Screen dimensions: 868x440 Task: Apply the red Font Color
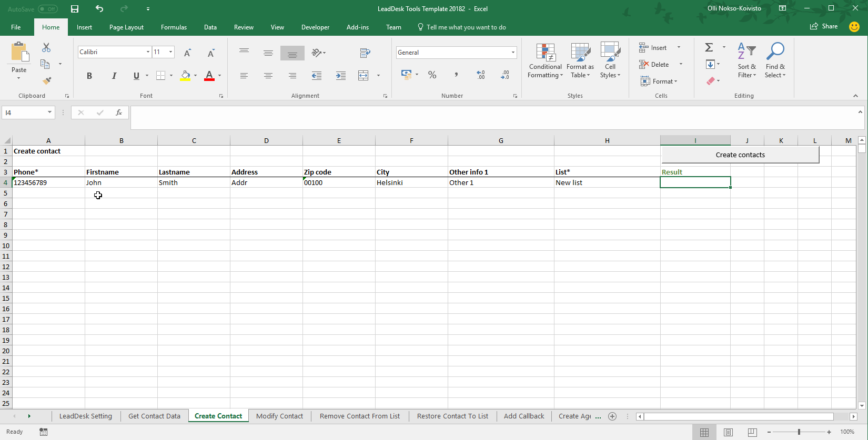point(209,76)
